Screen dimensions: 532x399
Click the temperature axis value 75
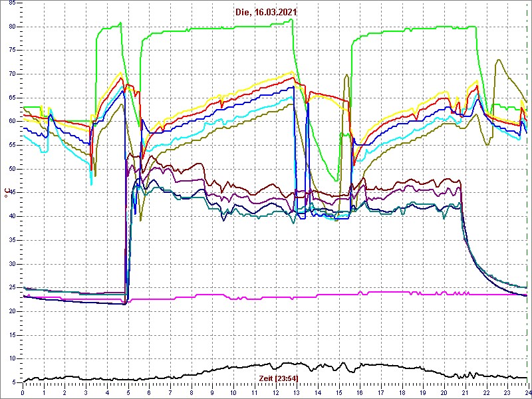[12, 51]
